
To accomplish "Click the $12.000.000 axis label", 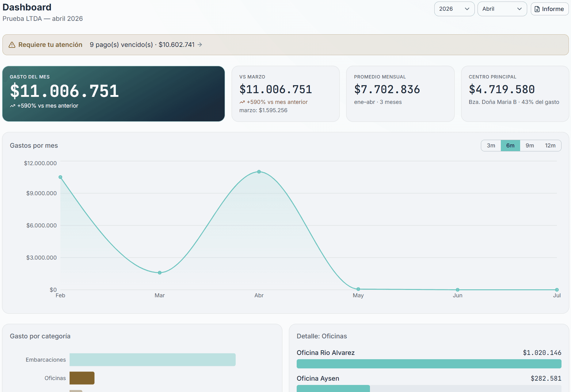I will pos(40,163).
